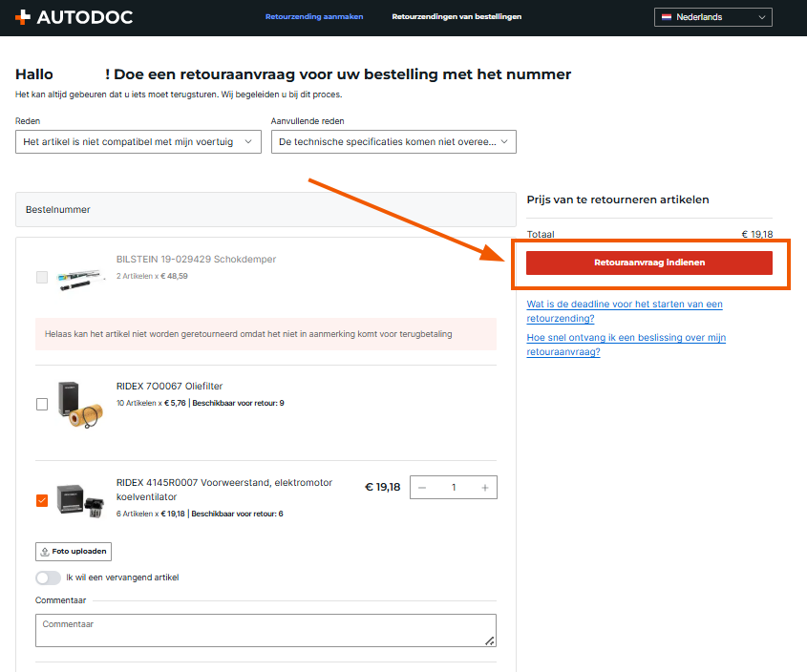Click the minus quantity button
Screen dimensions: 807x672
422,488
